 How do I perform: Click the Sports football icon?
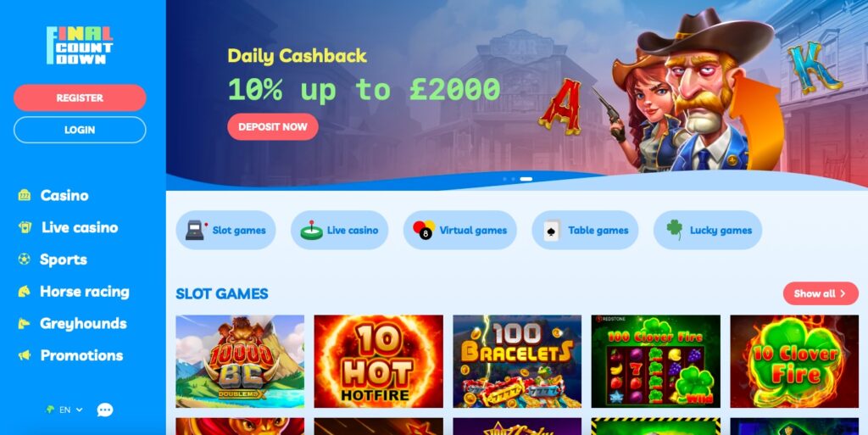point(25,259)
